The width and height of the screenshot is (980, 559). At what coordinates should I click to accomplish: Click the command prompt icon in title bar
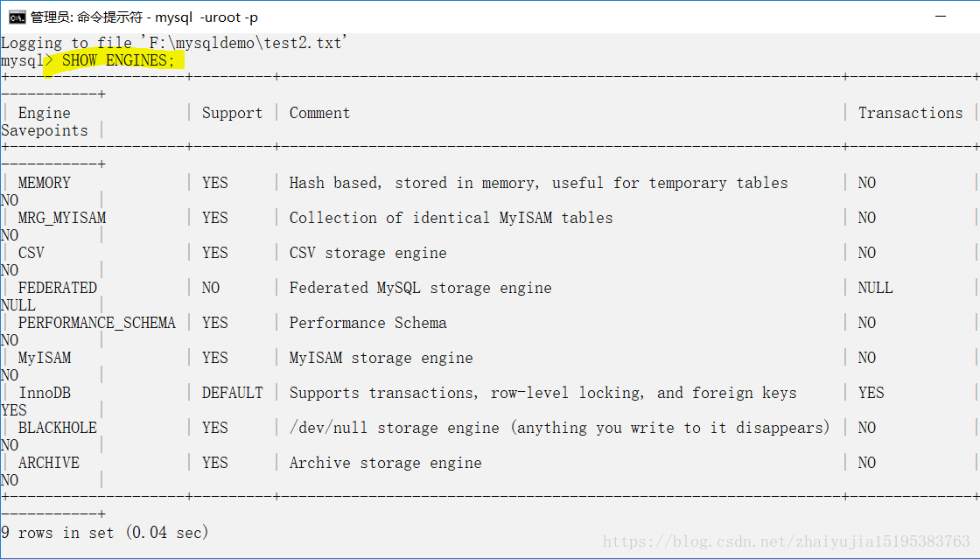click(x=17, y=17)
